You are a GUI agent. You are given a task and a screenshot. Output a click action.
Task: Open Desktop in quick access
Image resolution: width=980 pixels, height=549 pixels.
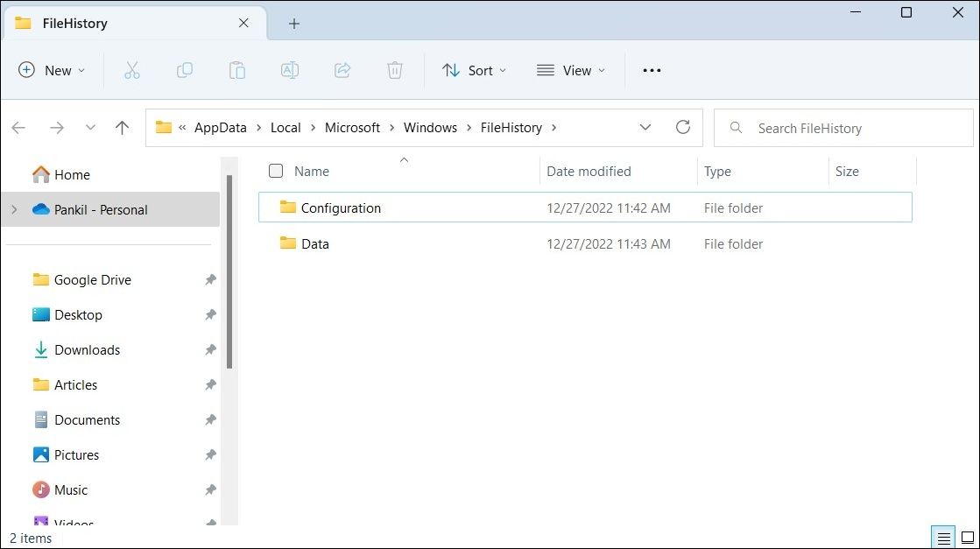(x=78, y=315)
